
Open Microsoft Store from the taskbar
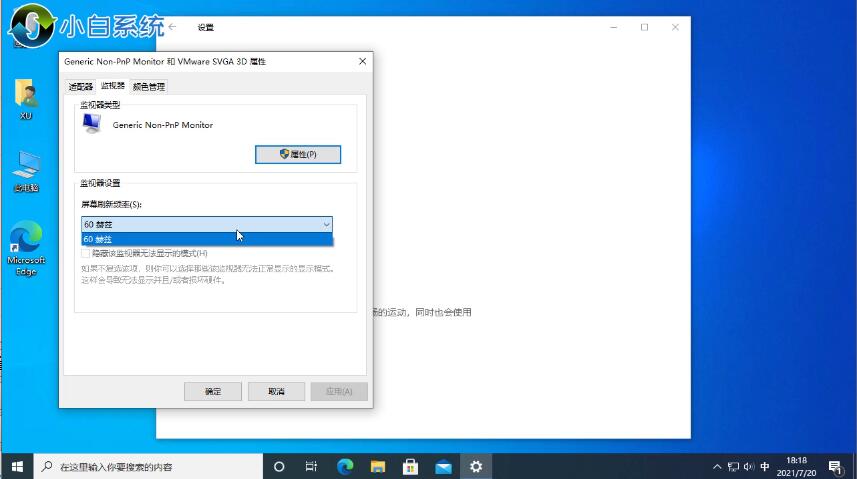click(410, 466)
